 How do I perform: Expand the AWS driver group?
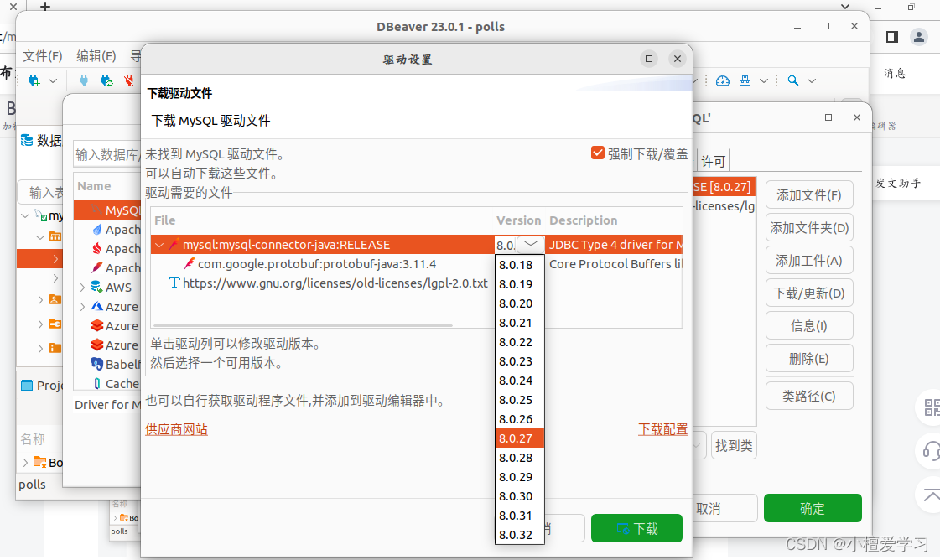click(82, 288)
